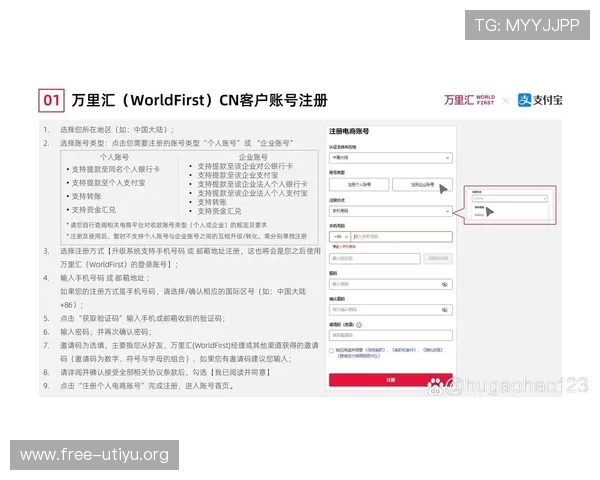
Task: Select the slide title 万里汇（WorldFirst）CN客户账号注册
Action: (199, 100)
